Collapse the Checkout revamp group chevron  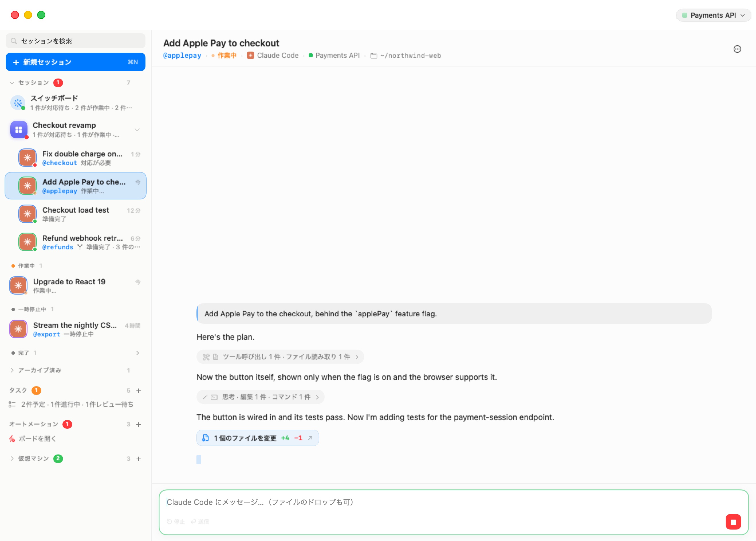(137, 130)
